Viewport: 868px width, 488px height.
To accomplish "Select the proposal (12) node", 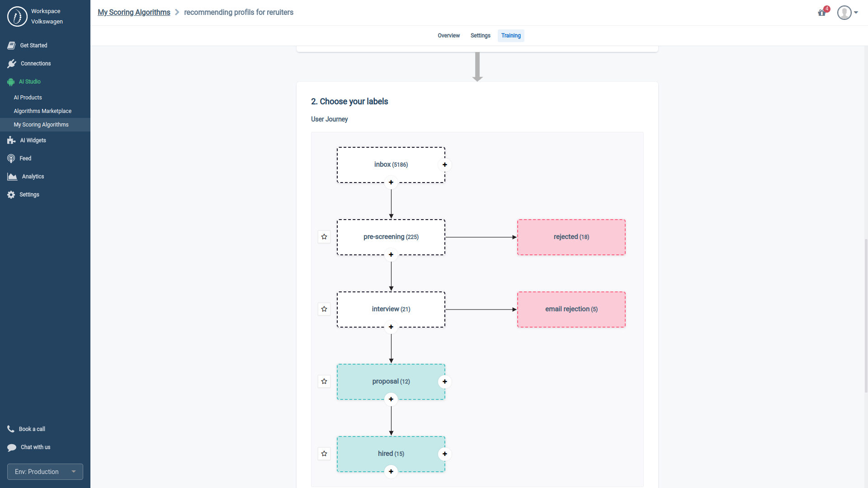I will coord(391,381).
